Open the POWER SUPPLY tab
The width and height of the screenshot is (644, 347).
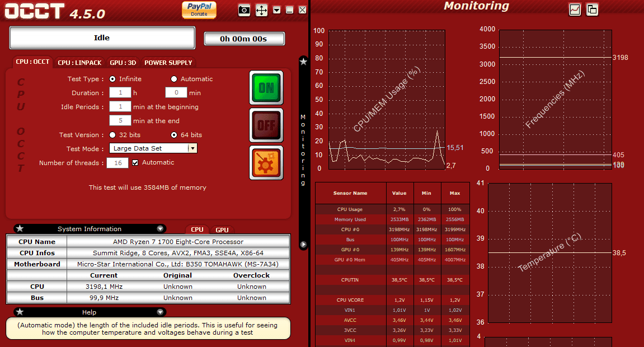pos(168,63)
